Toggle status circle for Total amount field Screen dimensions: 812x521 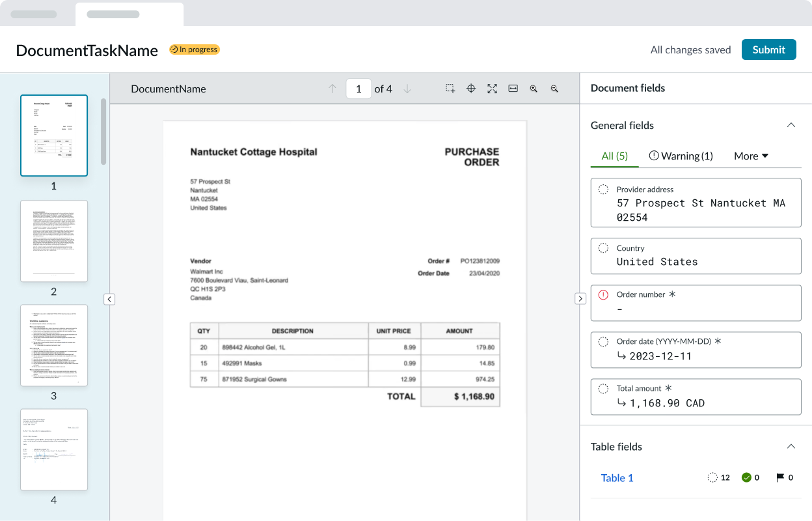[603, 388]
